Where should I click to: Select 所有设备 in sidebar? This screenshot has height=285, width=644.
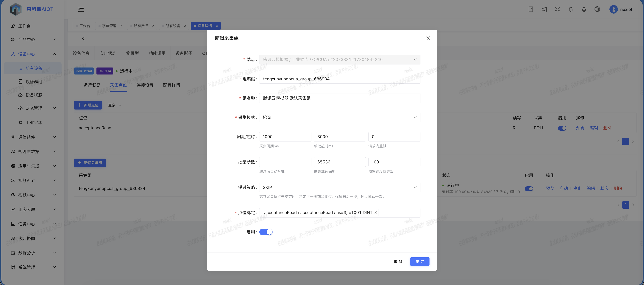33,68
